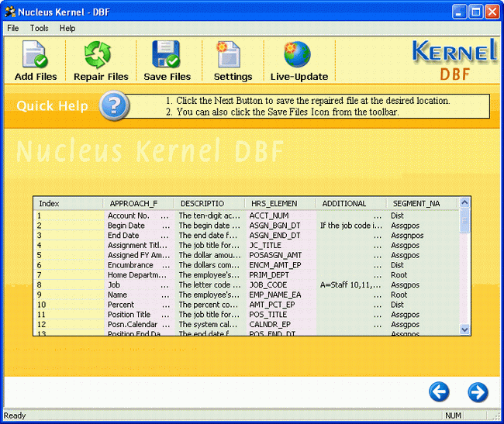
Task: Click the table's vertical scrollbar thumb
Action: point(464,220)
